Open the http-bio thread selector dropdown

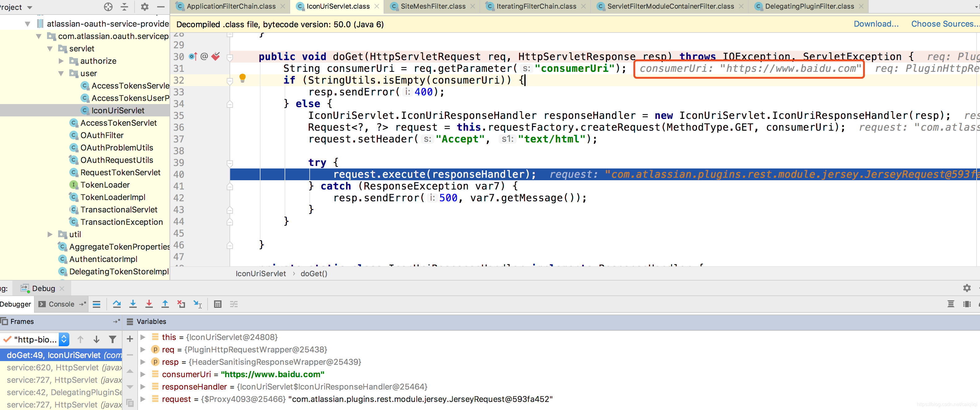64,339
